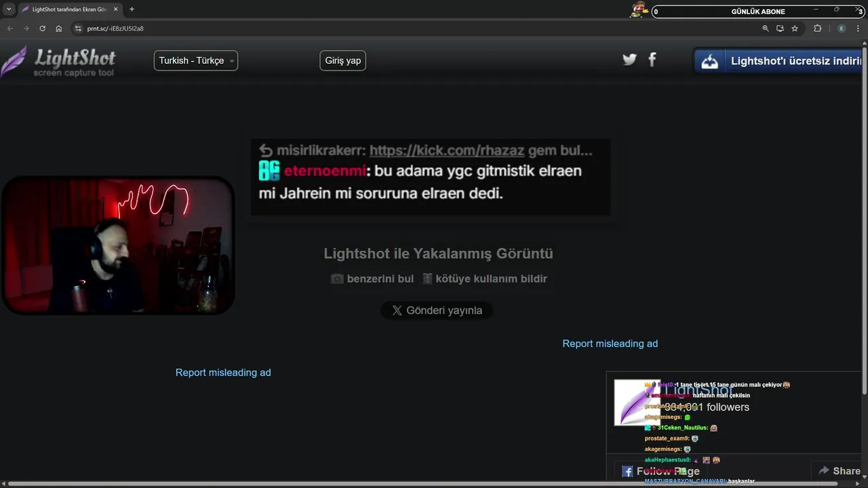Click the LightShot Facebook widget feather thumbnail
The width and height of the screenshot is (868, 488).
pyautogui.click(x=637, y=403)
